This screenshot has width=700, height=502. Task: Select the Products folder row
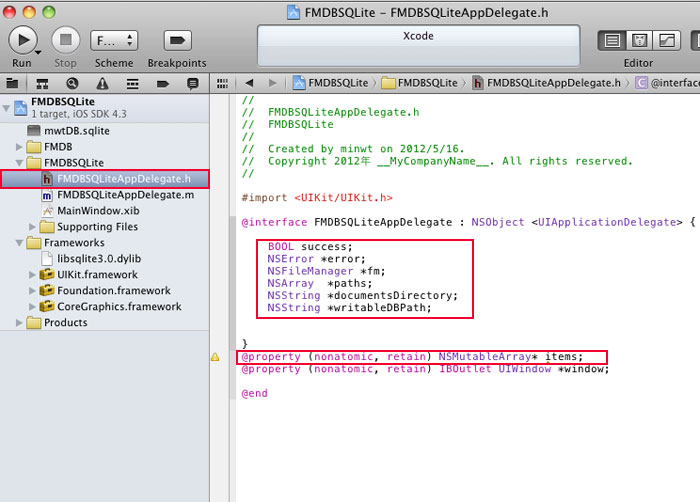pyautogui.click(x=104, y=322)
